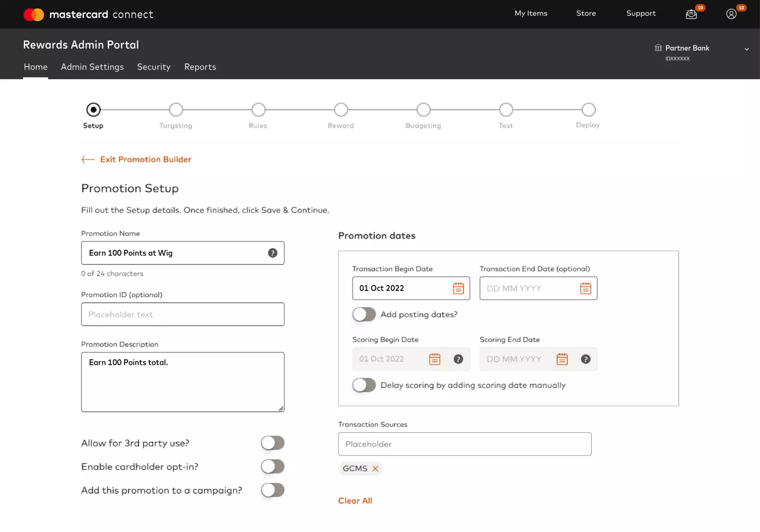
Task: Clear all transaction sources
Action: pyautogui.click(x=355, y=500)
